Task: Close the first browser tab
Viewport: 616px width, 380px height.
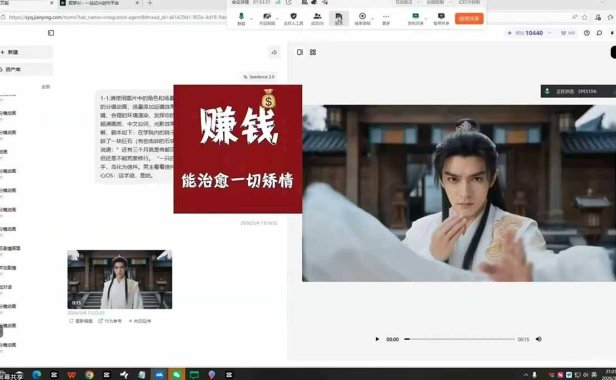Action: pyautogui.click(x=52, y=3)
